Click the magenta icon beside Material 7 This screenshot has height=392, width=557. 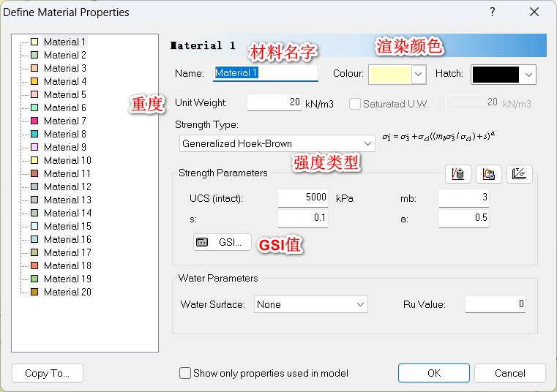[x=34, y=121]
